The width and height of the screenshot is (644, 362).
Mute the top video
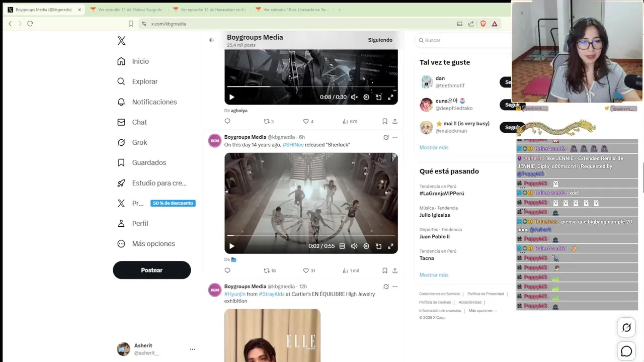point(354,97)
